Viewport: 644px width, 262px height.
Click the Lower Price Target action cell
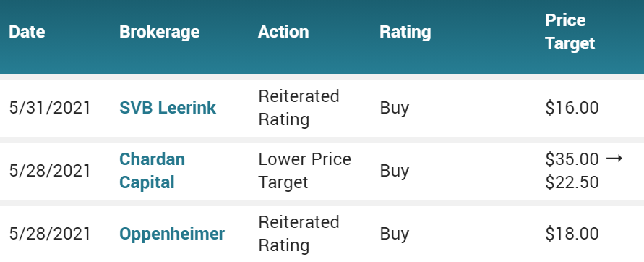304,171
